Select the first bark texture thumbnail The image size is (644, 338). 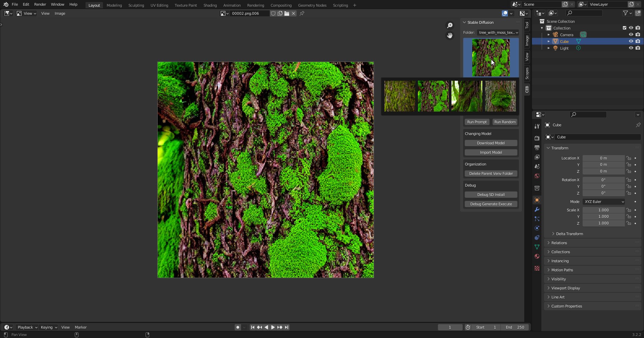[399, 96]
